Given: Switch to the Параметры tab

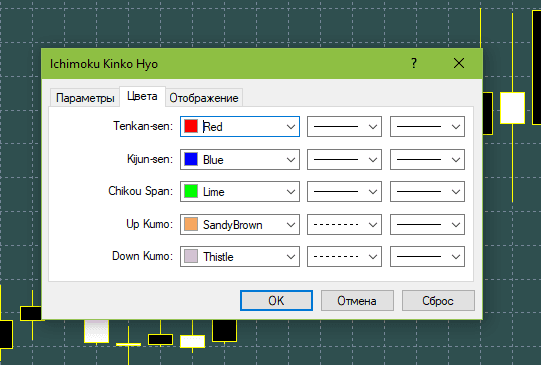Looking at the screenshot, I should point(85,98).
